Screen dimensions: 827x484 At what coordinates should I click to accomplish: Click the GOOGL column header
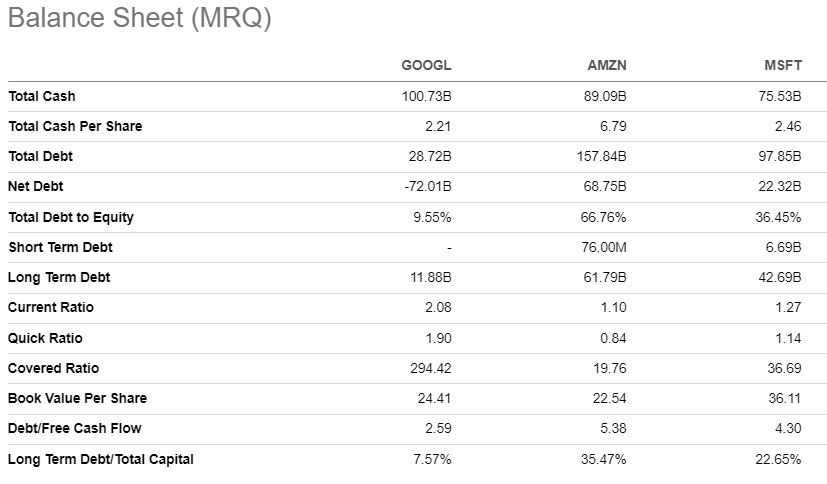[x=426, y=66]
